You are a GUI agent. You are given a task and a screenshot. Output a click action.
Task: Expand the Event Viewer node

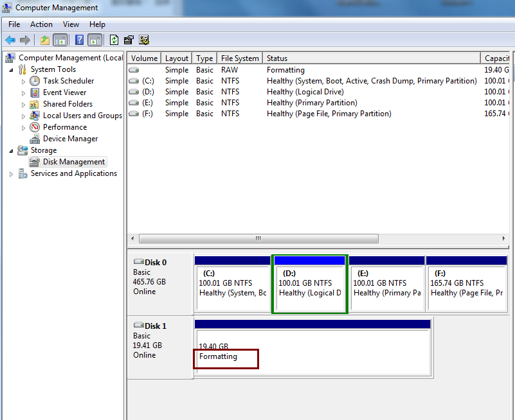pos(24,93)
